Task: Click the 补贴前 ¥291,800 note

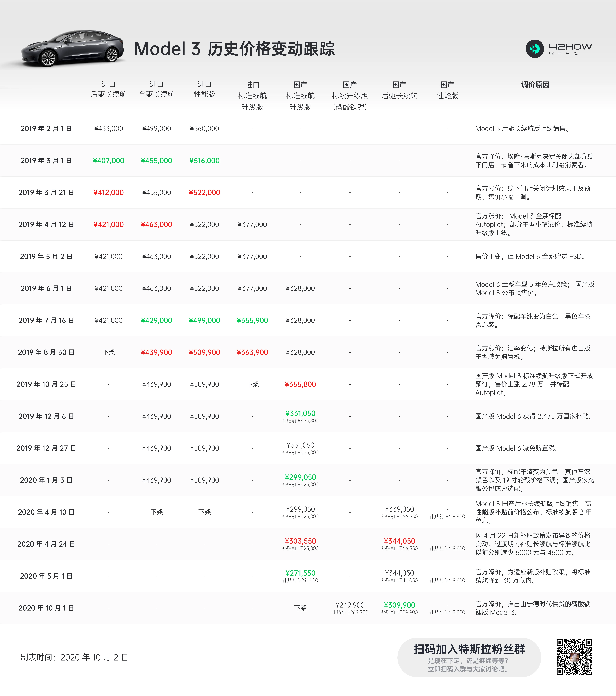Action: (300, 581)
